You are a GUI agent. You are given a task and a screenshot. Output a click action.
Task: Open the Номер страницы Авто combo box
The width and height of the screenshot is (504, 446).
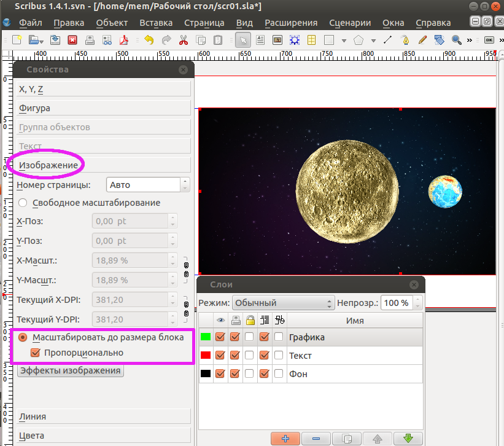pyautogui.click(x=148, y=185)
